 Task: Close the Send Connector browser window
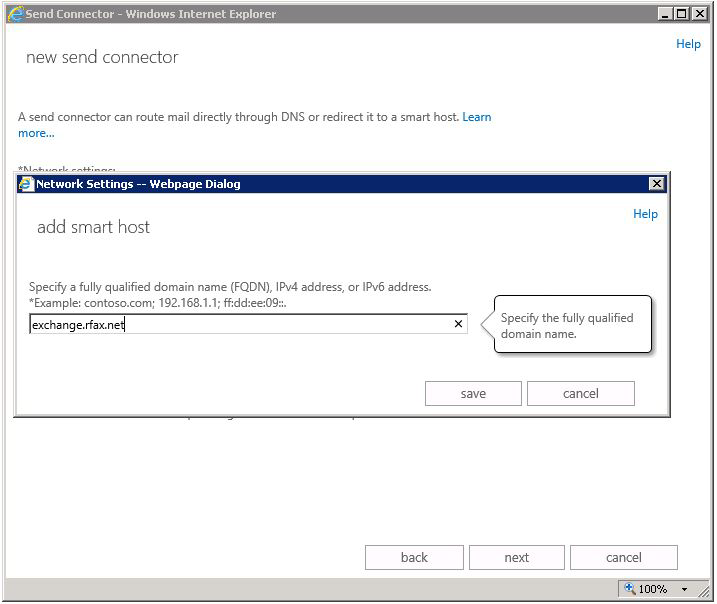pos(700,14)
